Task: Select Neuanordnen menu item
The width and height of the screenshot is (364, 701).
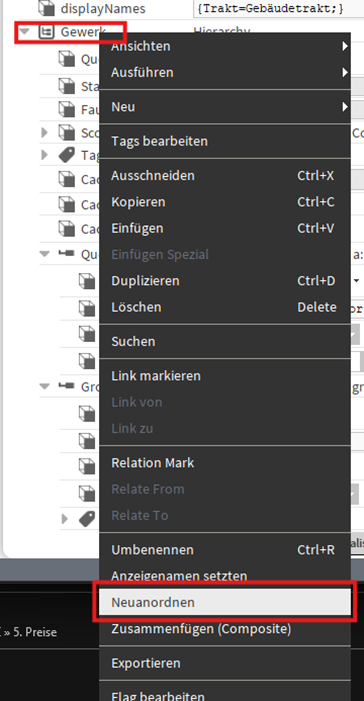Action: tap(224, 602)
